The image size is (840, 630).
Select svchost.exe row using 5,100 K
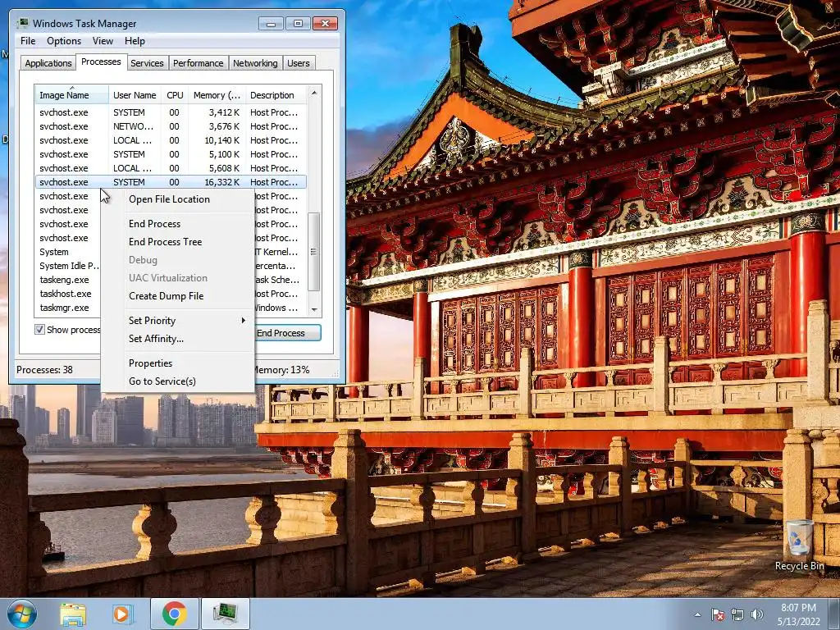(171, 154)
